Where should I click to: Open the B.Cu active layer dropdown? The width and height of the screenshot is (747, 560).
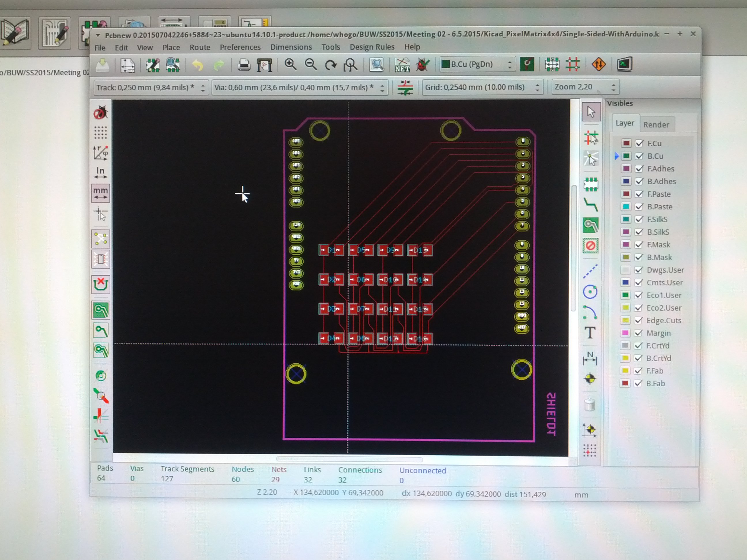(x=478, y=64)
